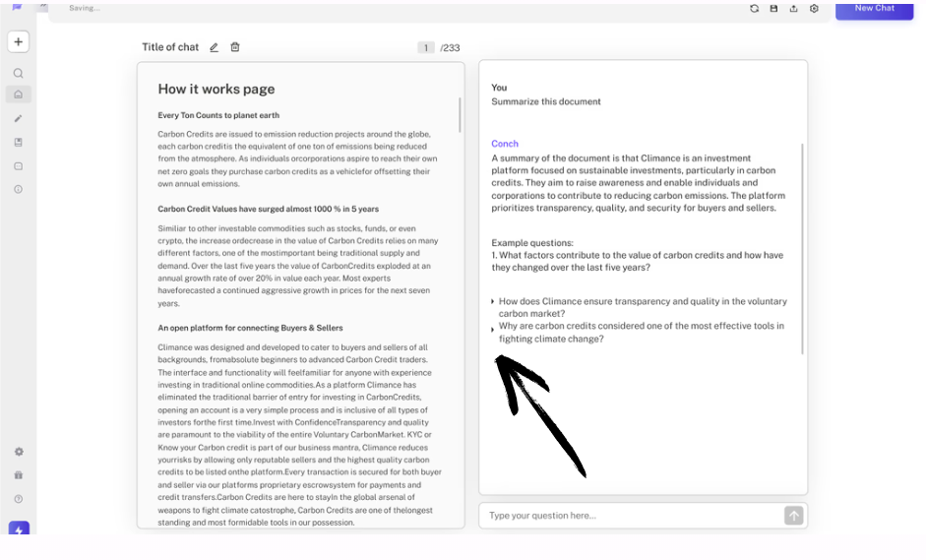926x560 pixels.
Task: Click the 'Example questions:' label
Action: coord(532,243)
